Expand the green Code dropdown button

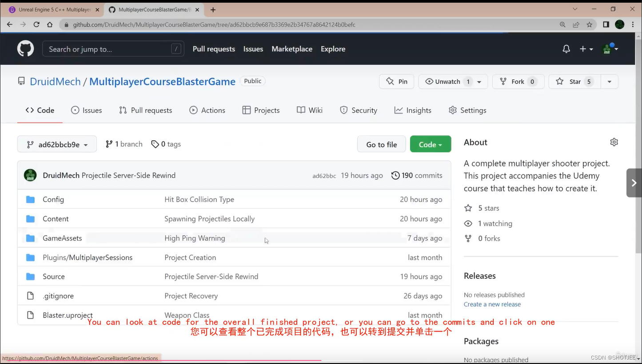click(x=431, y=144)
